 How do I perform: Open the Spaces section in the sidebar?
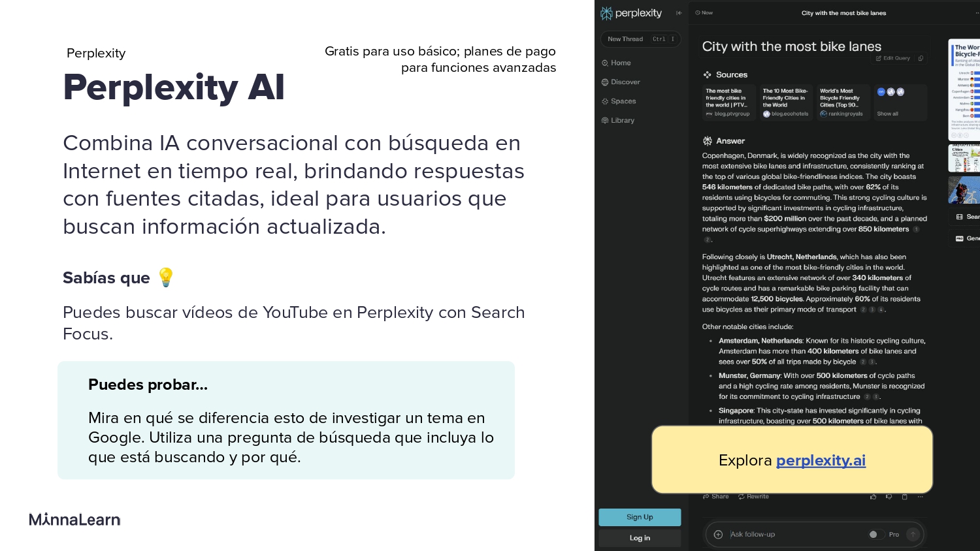point(619,101)
